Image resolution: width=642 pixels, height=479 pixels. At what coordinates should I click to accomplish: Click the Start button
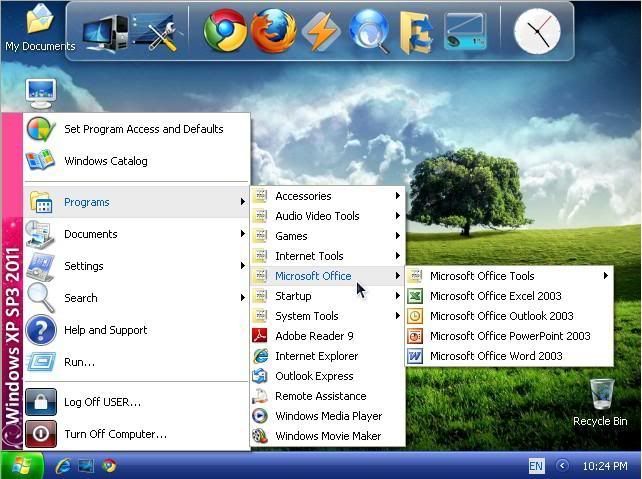[22, 465]
